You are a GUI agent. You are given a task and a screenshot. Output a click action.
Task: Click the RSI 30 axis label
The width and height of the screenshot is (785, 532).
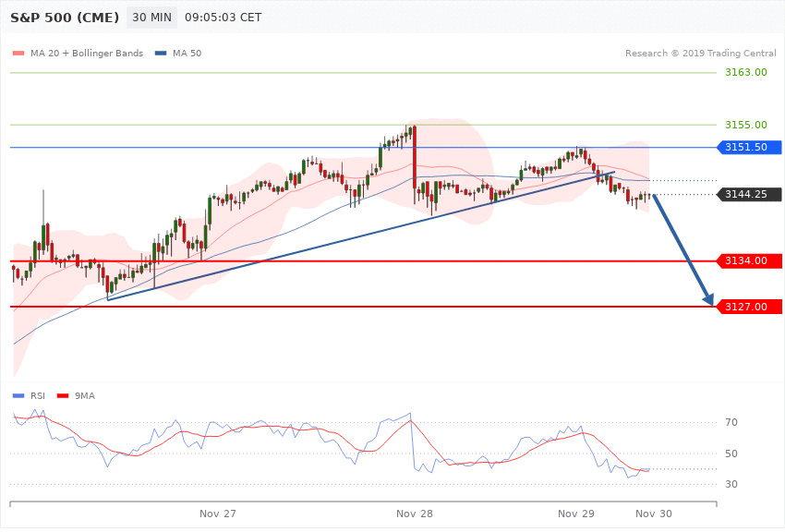731,484
